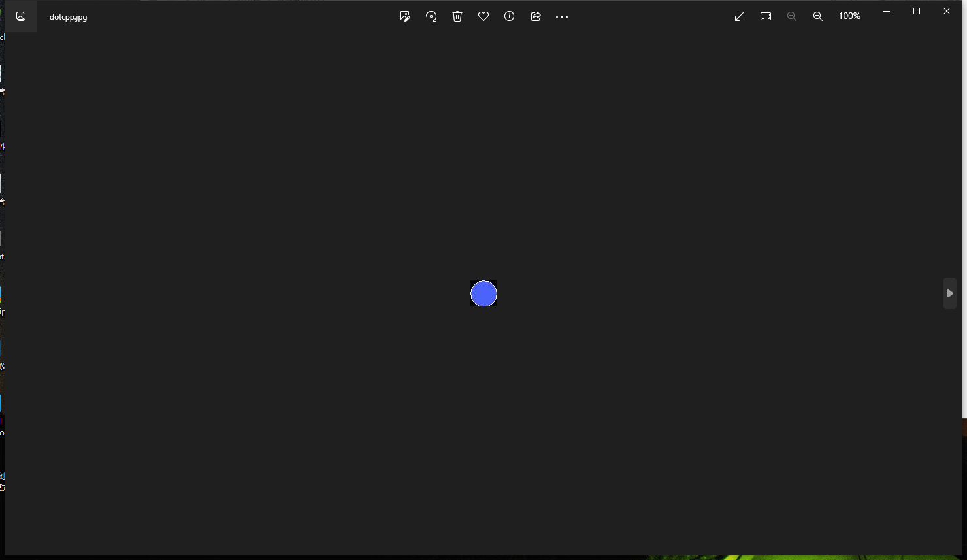Minimize the Photos window
This screenshot has height=560, width=967.
click(x=887, y=11)
